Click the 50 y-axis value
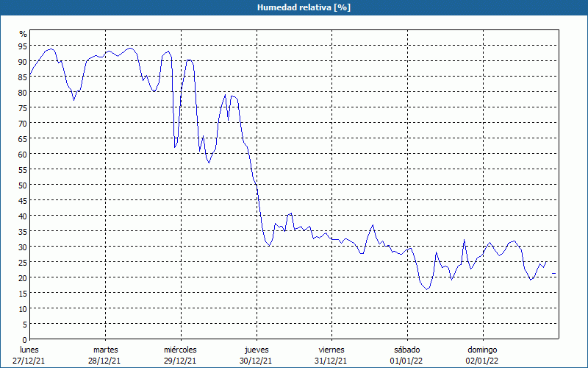The width and height of the screenshot is (588, 368). point(23,185)
